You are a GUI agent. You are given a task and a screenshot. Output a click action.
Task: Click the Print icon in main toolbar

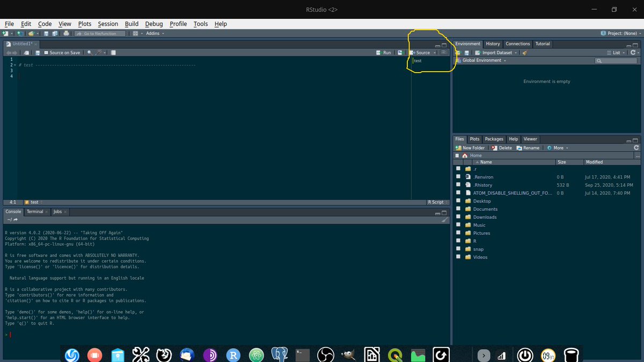click(x=66, y=33)
